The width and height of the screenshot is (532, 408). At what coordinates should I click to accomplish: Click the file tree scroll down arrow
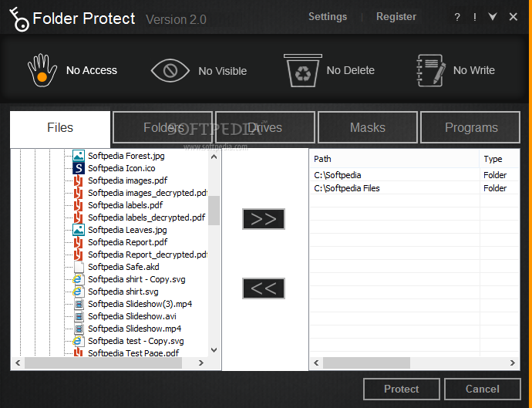click(x=214, y=349)
